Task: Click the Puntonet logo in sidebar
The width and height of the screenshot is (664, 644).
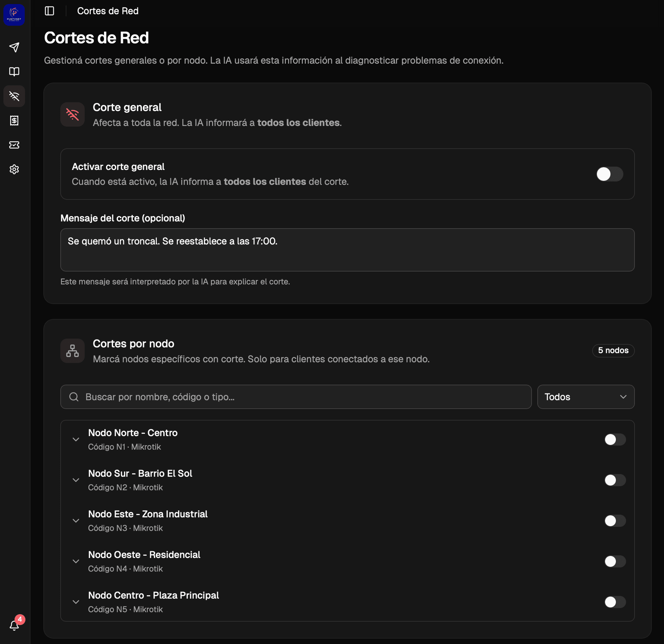Action: [x=14, y=15]
